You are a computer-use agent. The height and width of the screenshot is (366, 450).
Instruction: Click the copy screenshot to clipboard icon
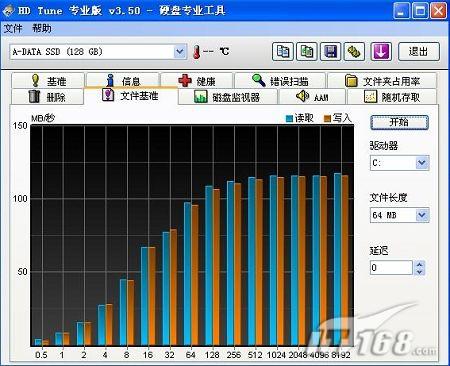click(307, 52)
